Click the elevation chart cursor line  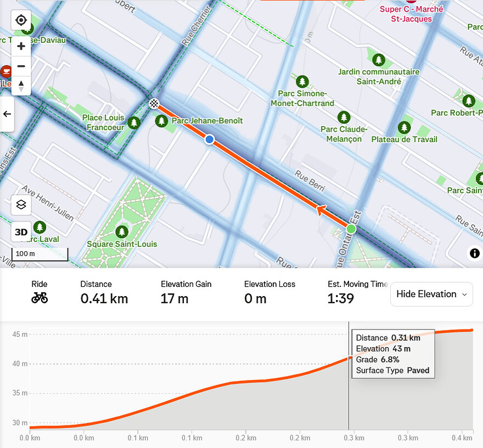[349, 384]
